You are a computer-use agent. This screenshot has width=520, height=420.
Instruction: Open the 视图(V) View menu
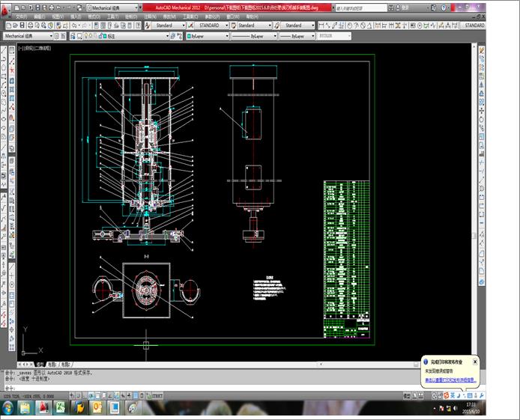point(58,16)
